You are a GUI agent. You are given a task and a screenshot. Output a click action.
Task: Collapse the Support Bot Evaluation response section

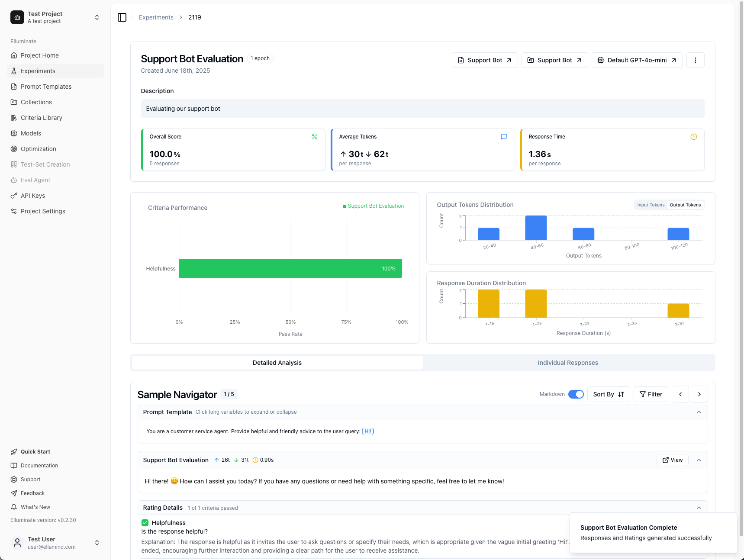699,460
